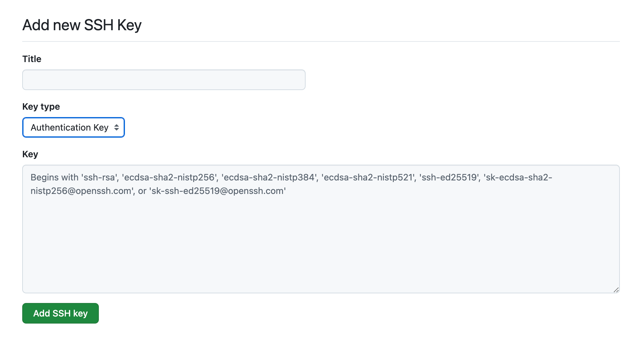Click the horizontal divider below the heading
Image resolution: width=644 pixels, height=339 pixels.
pyautogui.click(x=321, y=41)
